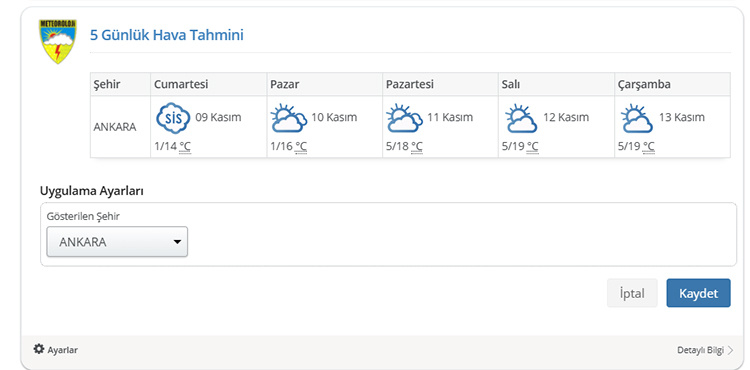Cancel changes with the İptal button
Screen dimensions: 750x370
click(x=632, y=293)
